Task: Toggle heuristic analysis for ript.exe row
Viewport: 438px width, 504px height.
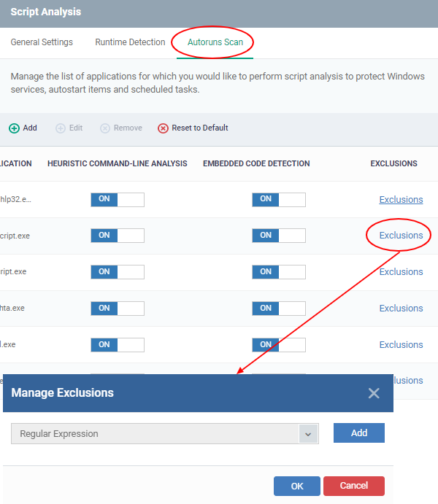Action: coord(118,272)
